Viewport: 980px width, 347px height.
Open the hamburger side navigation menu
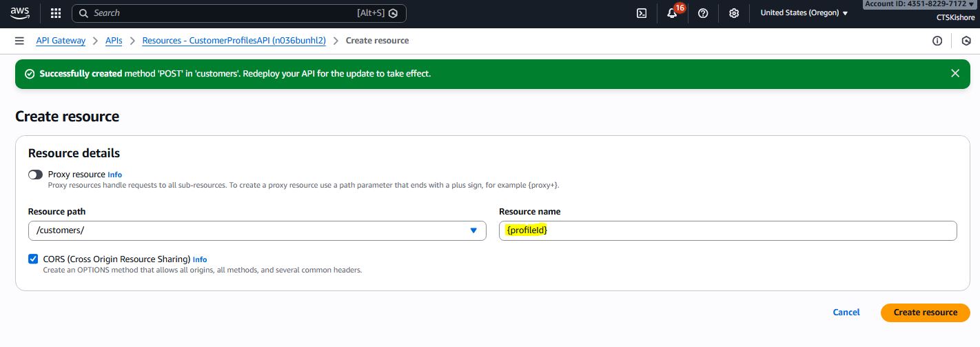click(x=19, y=41)
